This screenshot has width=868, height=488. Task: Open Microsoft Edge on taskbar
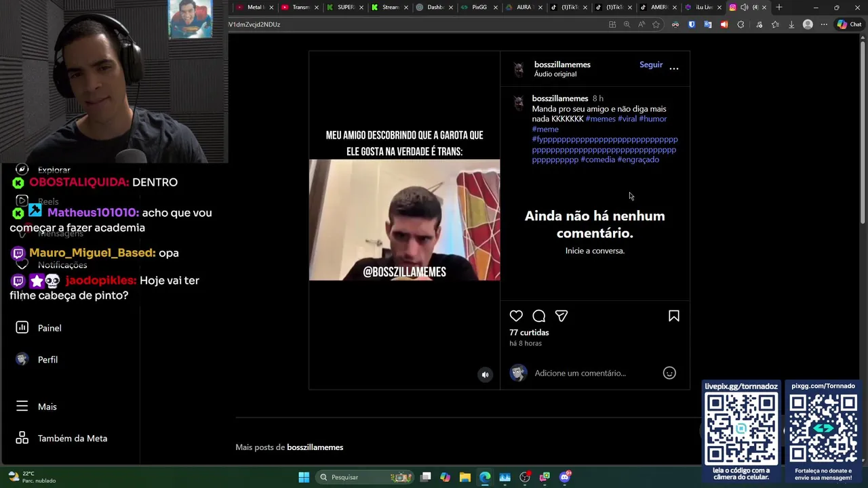click(485, 477)
